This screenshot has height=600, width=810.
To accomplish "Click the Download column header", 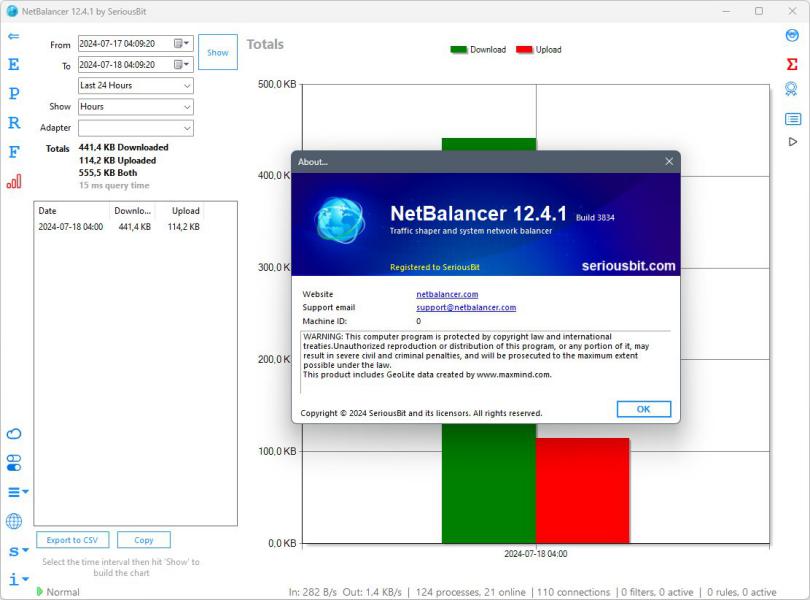I will point(133,211).
